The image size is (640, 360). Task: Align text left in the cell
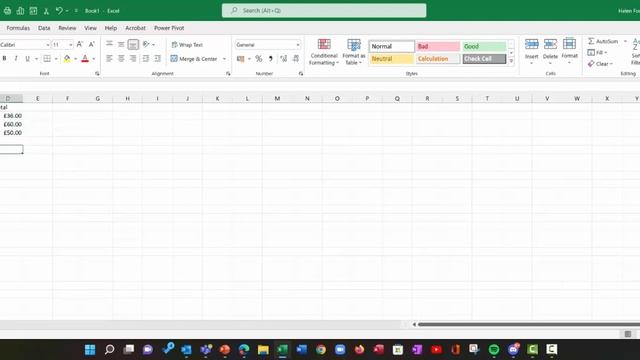[x=109, y=59]
